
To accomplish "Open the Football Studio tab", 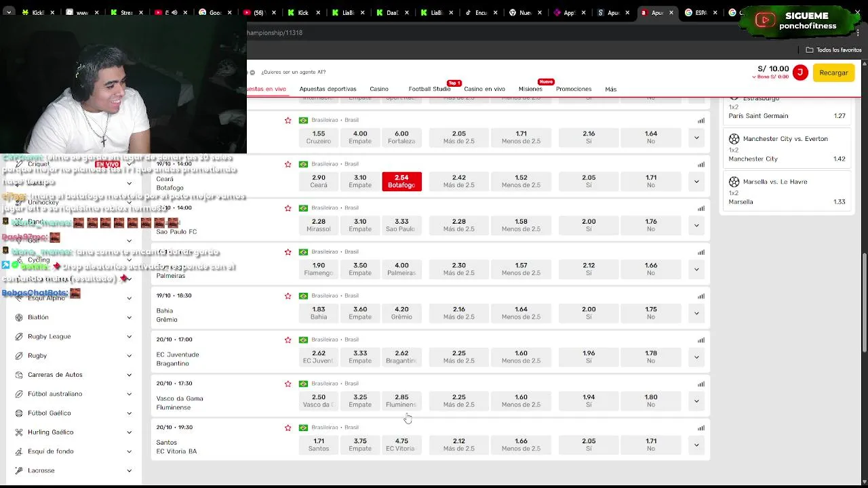I will point(429,89).
